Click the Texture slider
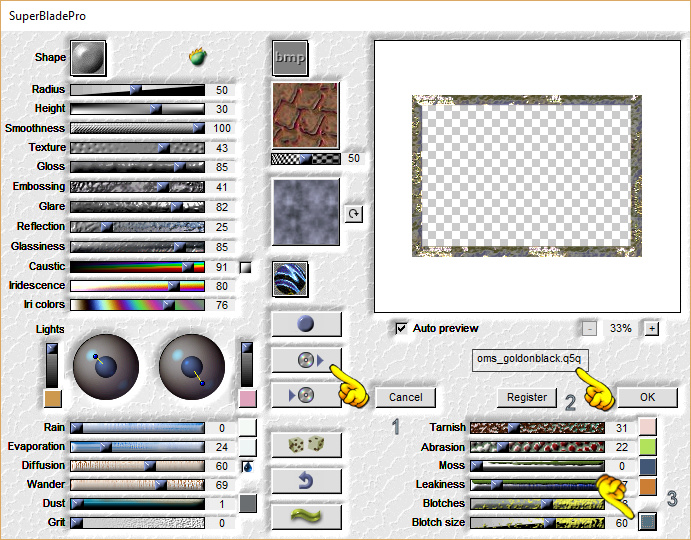 click(137, 148)
